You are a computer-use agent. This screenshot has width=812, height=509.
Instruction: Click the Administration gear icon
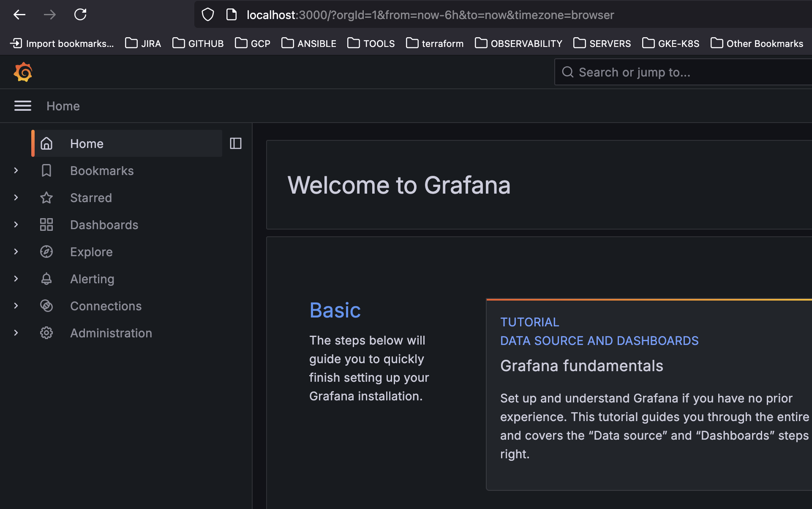click(x=46, y=333)
